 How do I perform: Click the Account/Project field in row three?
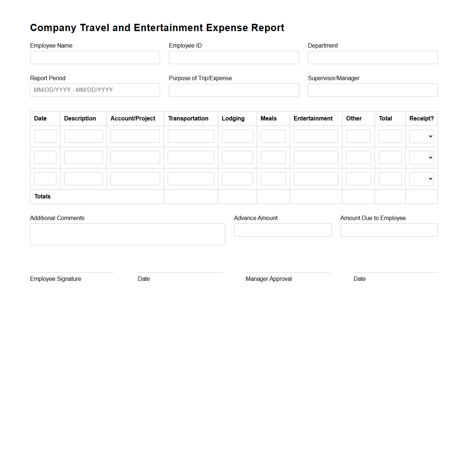[x=135, y=178]
